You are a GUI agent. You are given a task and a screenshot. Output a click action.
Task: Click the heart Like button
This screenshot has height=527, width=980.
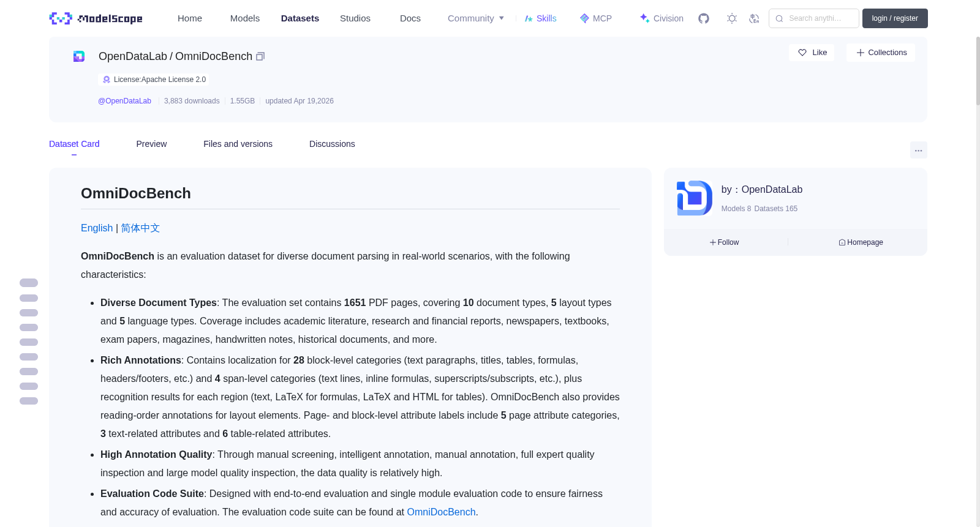pyautogui.click(x=812, y=53)
